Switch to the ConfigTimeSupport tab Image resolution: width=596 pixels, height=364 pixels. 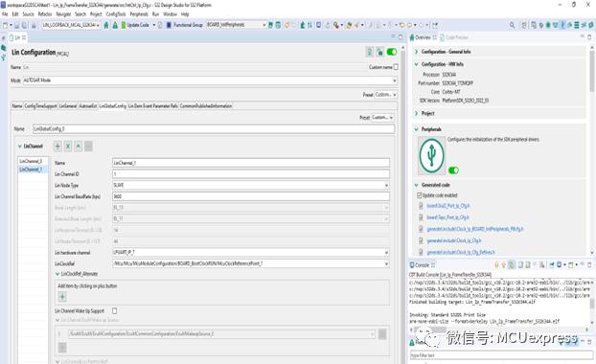(40, 106)
